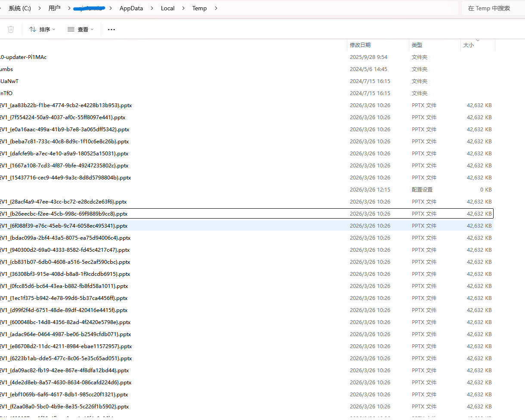
Task: Select file {cb831b07-6db0-4608-a516-5ec2af590cbc}.pptx
Action: (x=247, y=262)
